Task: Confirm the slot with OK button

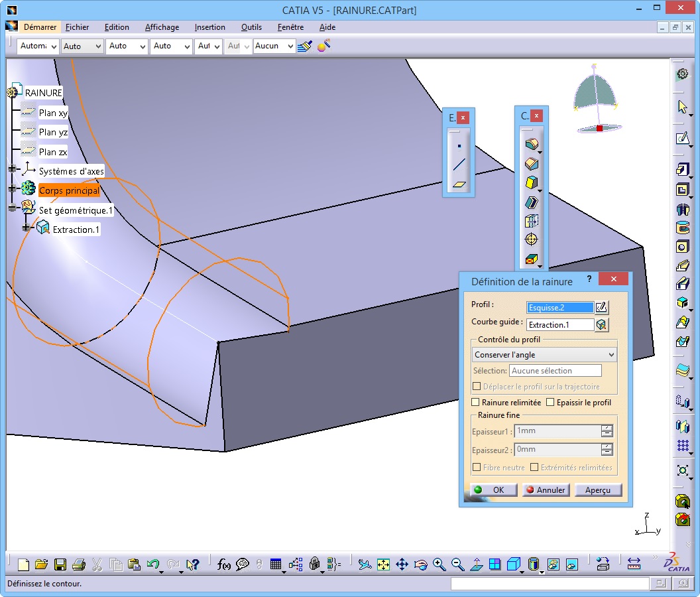Action: (493, 490)
